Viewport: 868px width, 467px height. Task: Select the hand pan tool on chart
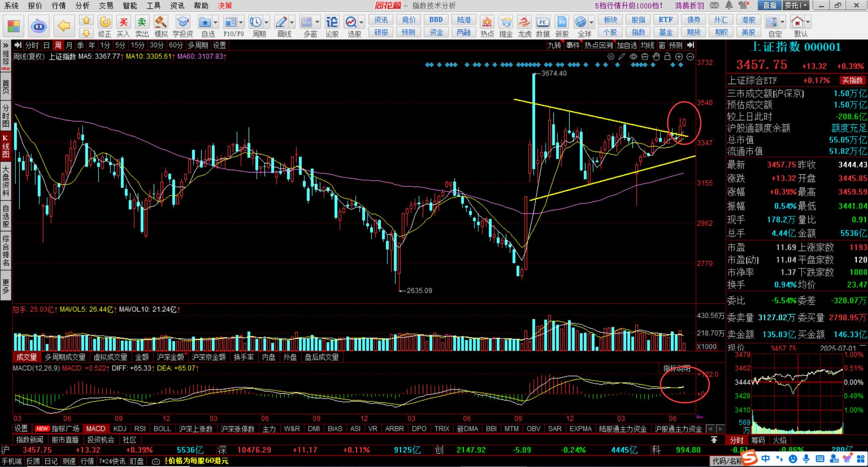tap(656, 57)
